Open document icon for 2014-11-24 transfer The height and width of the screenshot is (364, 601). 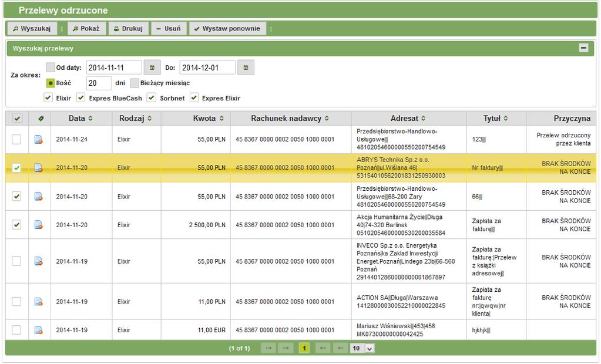(38, 140)
